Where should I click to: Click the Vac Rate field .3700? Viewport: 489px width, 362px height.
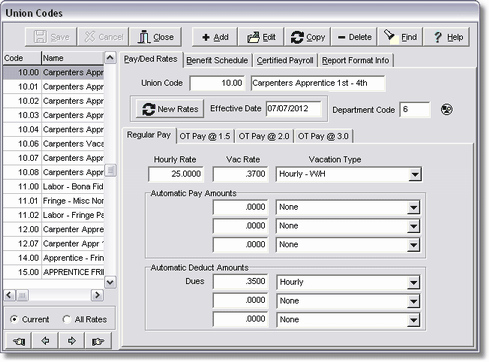pyautogui.click(x=240, y=174)
